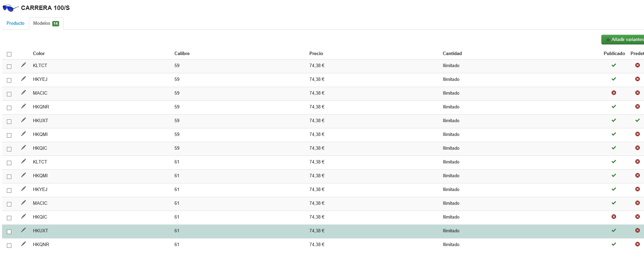Image resolution: width=644 pixels, height=254 pixels.
Task: Click the Cantidad column header
Action: pos(452,53)
